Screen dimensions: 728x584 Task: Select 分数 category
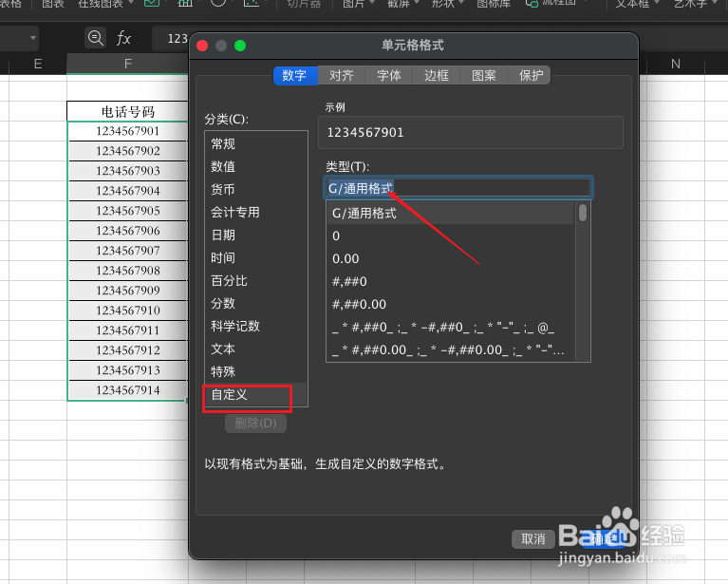[x=255, y=303]
